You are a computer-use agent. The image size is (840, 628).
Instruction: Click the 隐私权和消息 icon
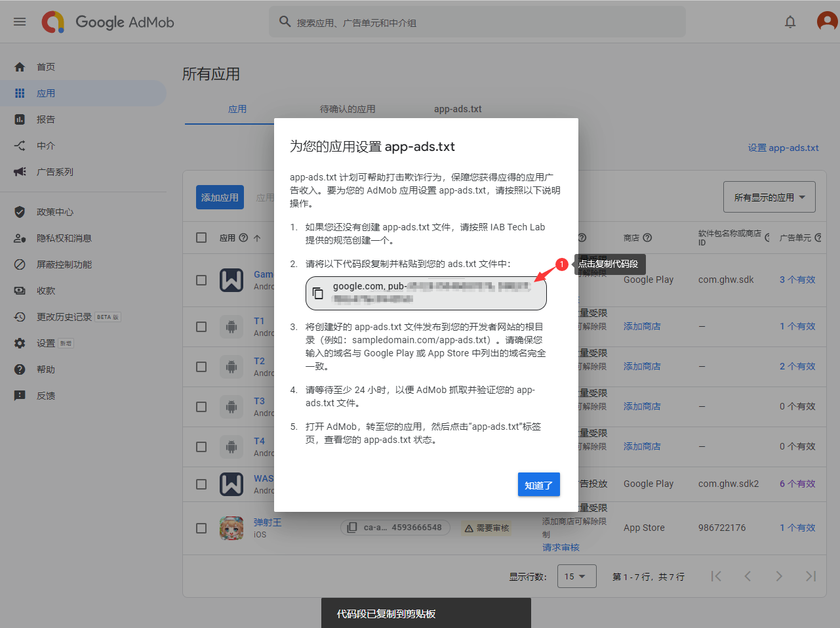(x=20, y=238)
